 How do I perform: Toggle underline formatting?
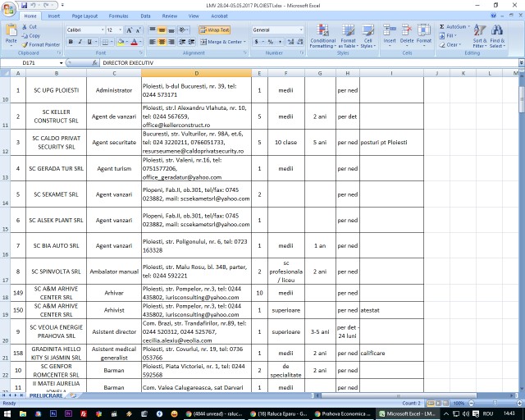click(89, 42)
